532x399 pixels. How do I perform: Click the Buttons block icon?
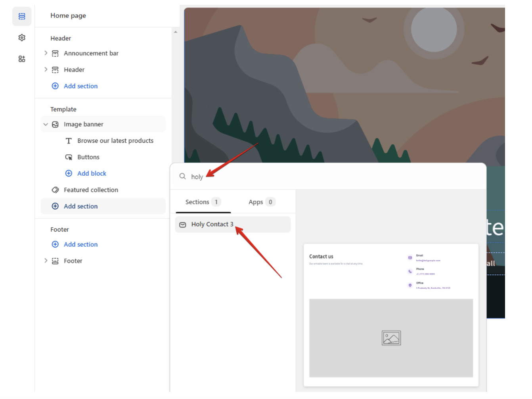69,157
